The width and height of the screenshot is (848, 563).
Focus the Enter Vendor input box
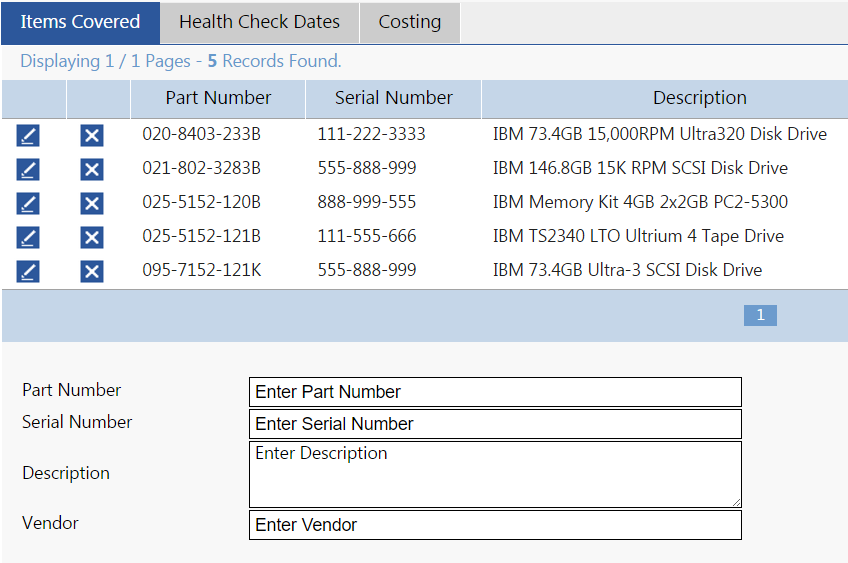(x=495, y=525)
